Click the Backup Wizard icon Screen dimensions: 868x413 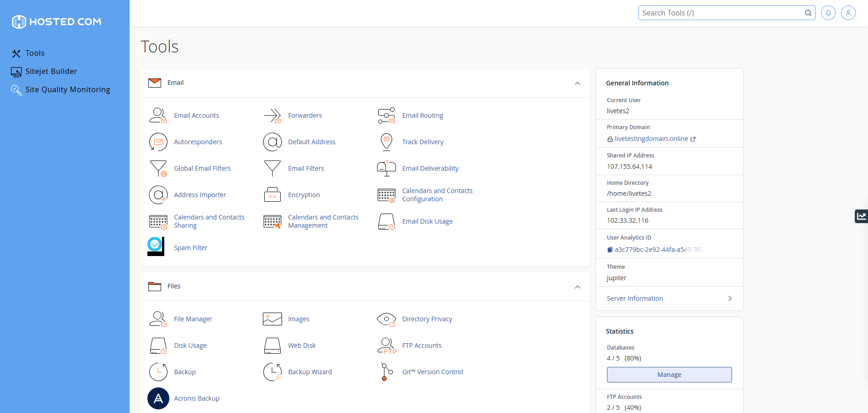tap(272, 372)
